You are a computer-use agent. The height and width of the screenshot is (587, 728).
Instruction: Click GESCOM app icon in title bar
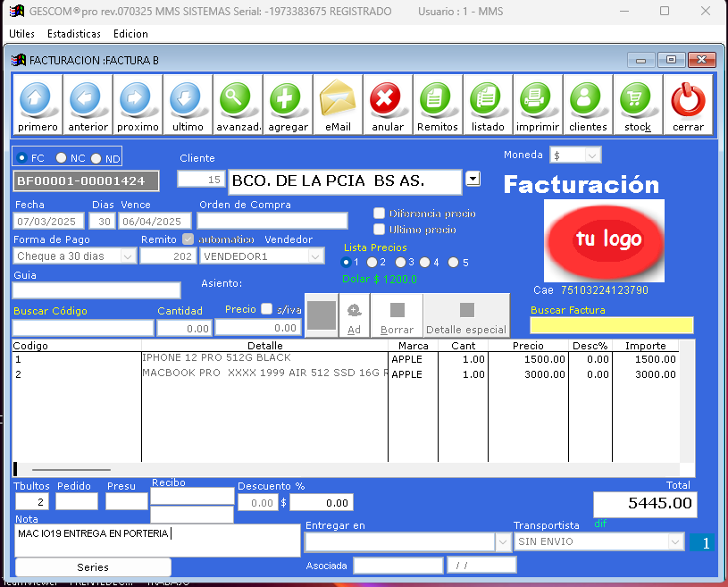pyautogui.click(x=17, y=11)
